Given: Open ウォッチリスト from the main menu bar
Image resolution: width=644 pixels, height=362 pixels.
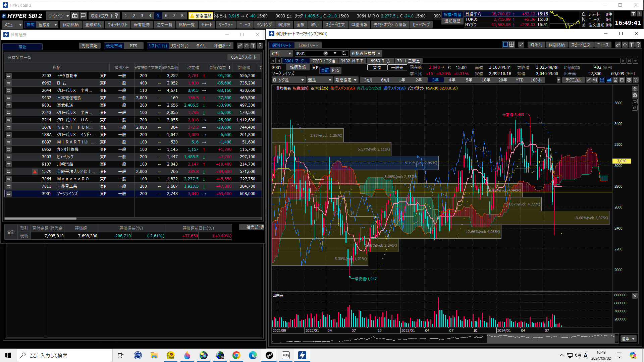Looking at the screenshot, I should 117,25.
